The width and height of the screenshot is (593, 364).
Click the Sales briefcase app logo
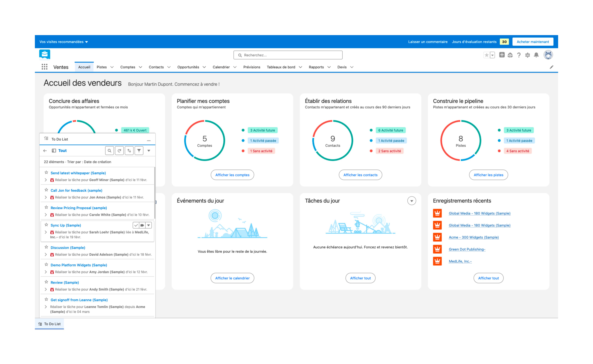tap(45, 54)
